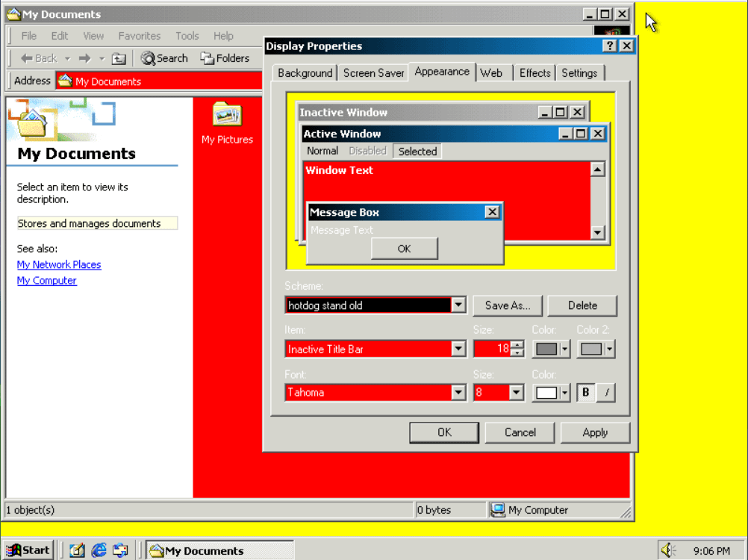Screen dimensions: 748x560
Task: Click the preview scrollbar up arrow
Action: (x=597, y=169)
